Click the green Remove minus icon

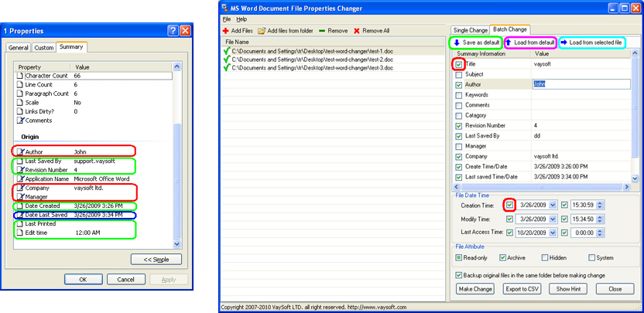tap(321, 30)
